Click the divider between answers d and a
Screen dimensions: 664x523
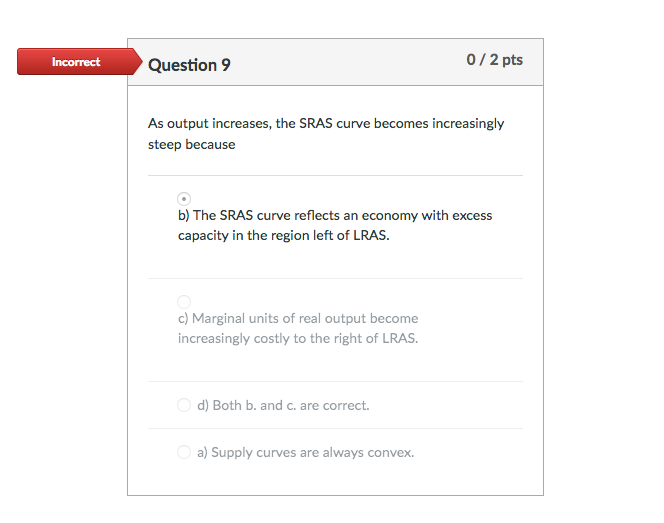[335, 429]
